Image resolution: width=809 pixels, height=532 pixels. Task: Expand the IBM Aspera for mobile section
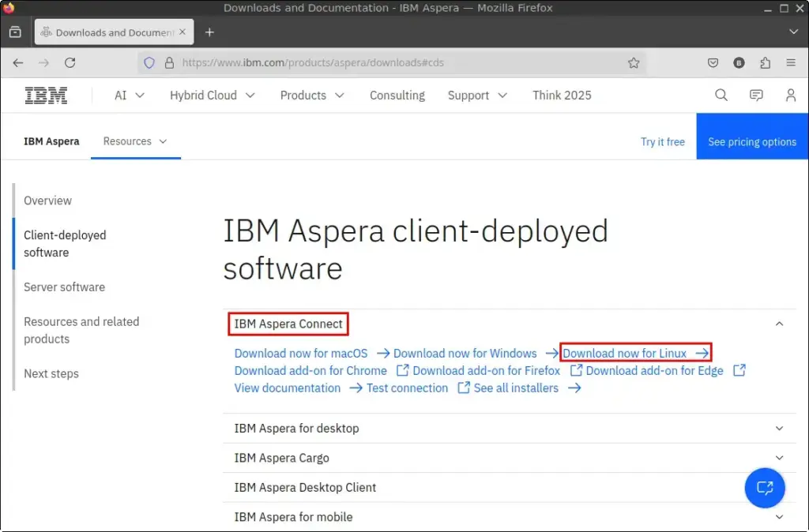point(510,516)
